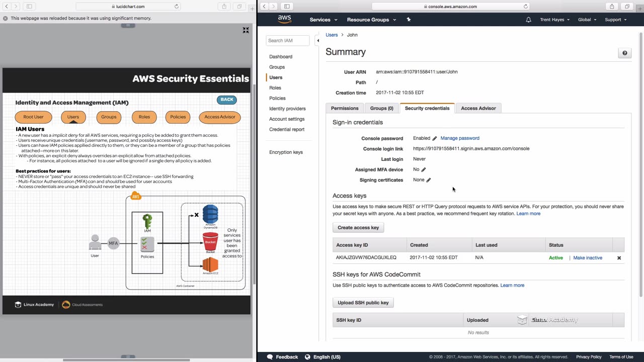Viewport: 644px width, 362px height.
Task: Delete access key with the X icon
Action: tap(619, 258)
